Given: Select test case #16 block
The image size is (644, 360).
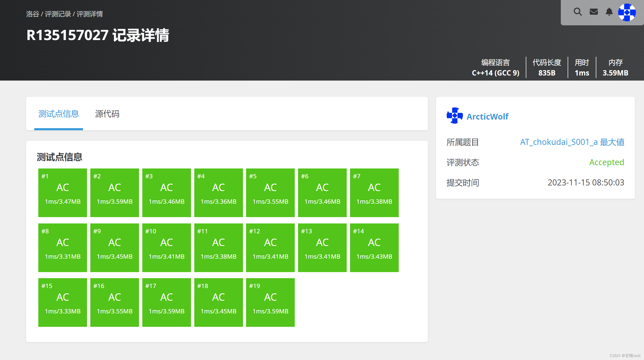Looking at the screenshot, I should (x=115, y=302).
